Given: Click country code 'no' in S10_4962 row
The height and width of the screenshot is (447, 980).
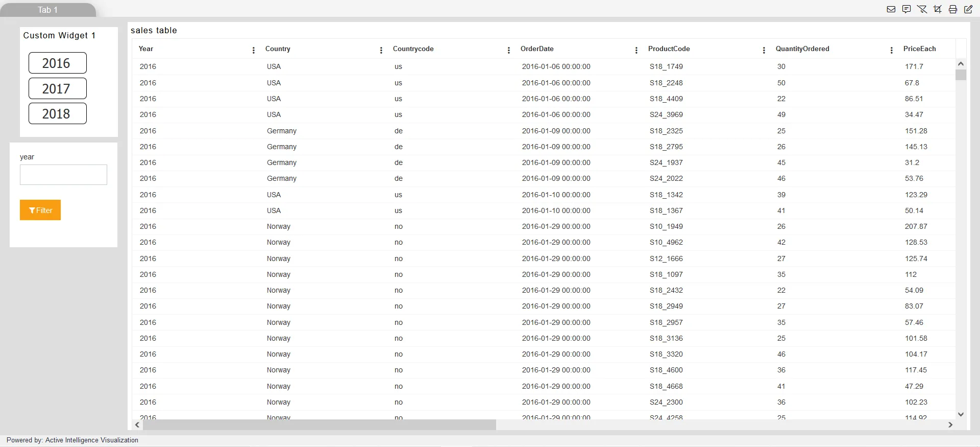Looking at the screenshot, I should [398, 242].
